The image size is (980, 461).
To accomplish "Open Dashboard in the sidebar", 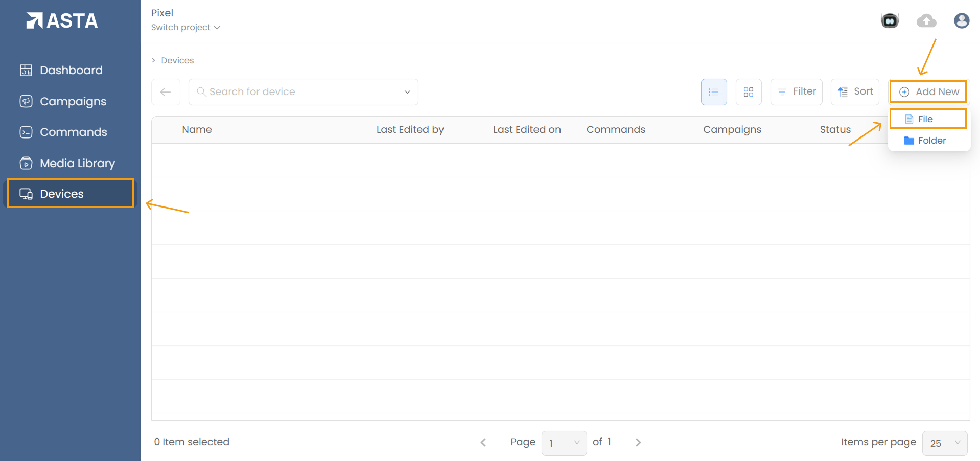I will click(71, 70).
